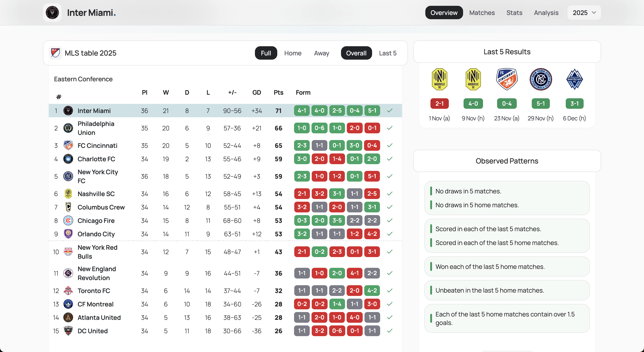The height and width of the screenshot is (352, 644).
Task: Toggle the checkmark beside Inter Miami's form
Action: pyautogui.click(x=390, y=111)
